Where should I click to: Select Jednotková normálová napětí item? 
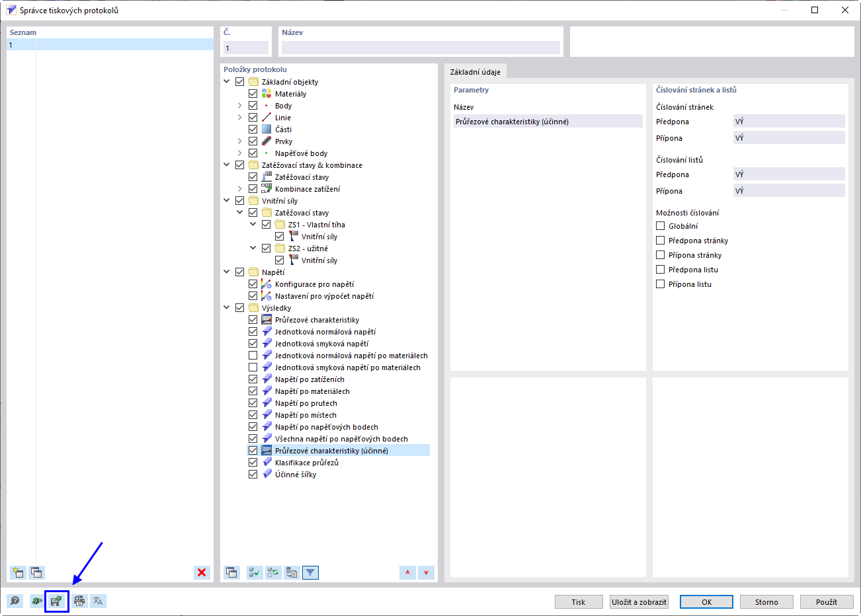coord(325,332)
